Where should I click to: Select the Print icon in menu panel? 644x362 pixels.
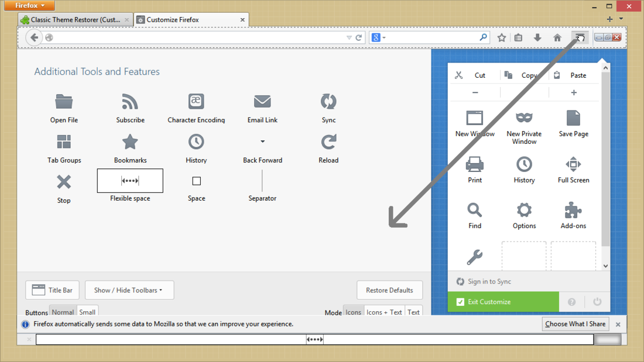(474, 164)
